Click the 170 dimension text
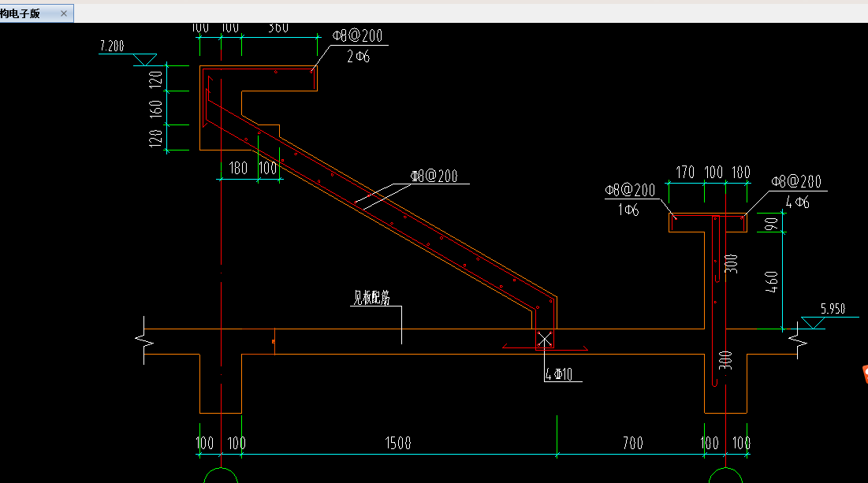The image size is (868, 483). (685, 173)
